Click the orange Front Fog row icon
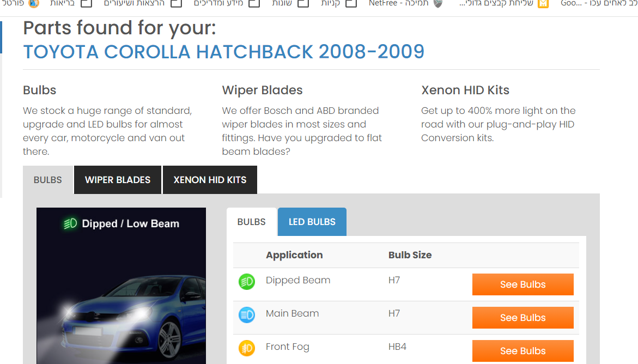The width and height of the screenshot is (638, 364). [247, 348]
